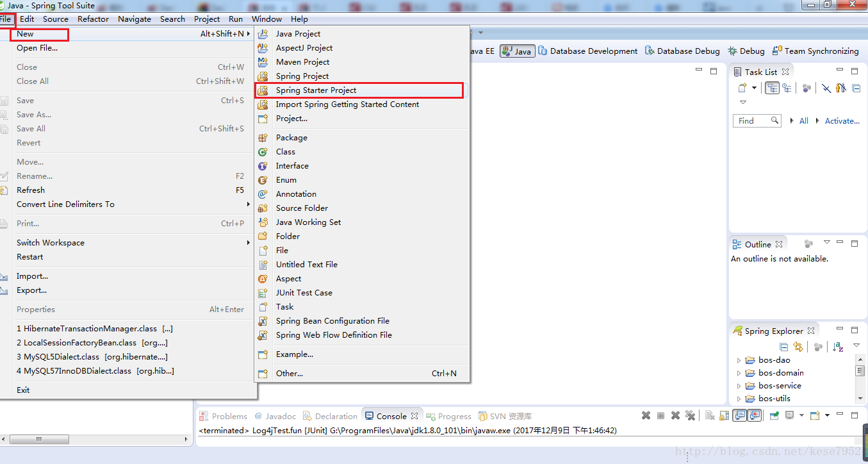Open the Refactor menu
The width and height of the screenshot is (868, 464).
pyautogui.click(x=94, y=19)
